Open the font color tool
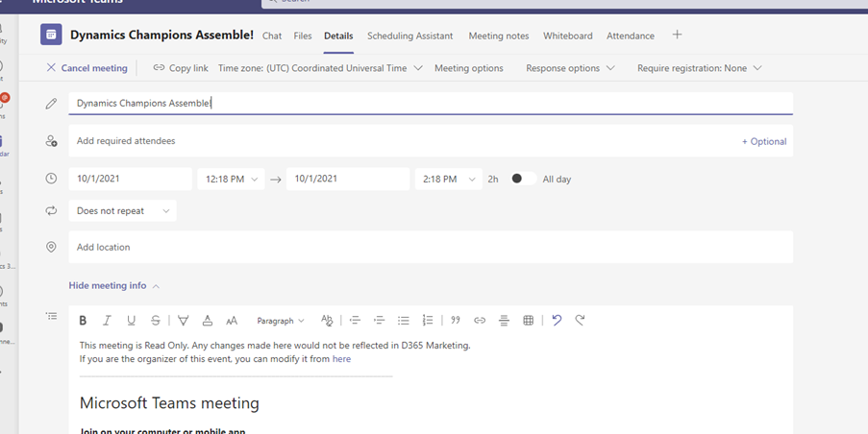Screen dimensions: 868x434 click(207, 320)
